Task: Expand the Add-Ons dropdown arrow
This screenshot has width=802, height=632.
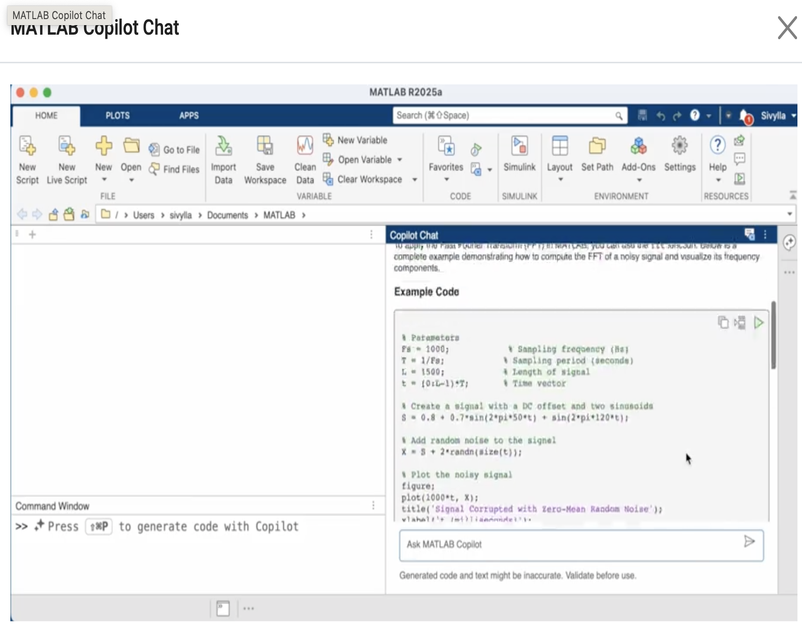Action: click(639, 179)
